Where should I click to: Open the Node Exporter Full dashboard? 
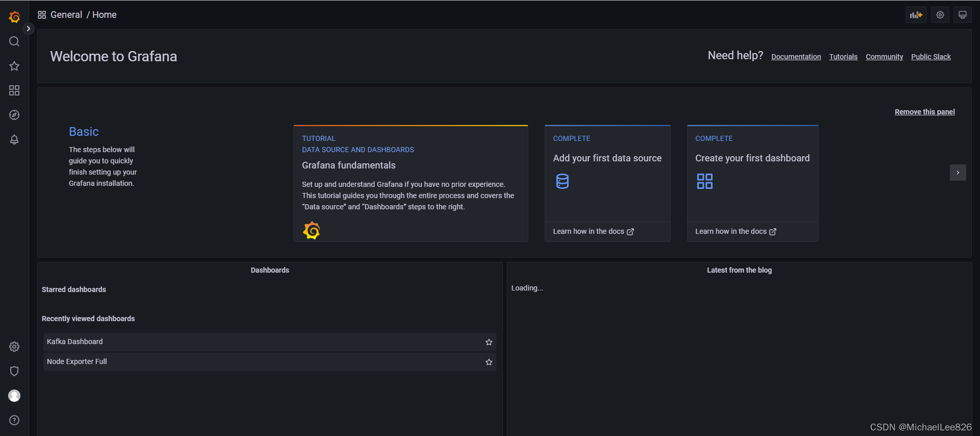coord(269,362)
